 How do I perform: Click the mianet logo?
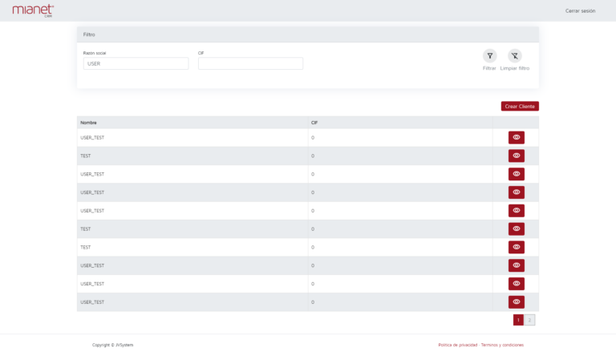point(33,10)
